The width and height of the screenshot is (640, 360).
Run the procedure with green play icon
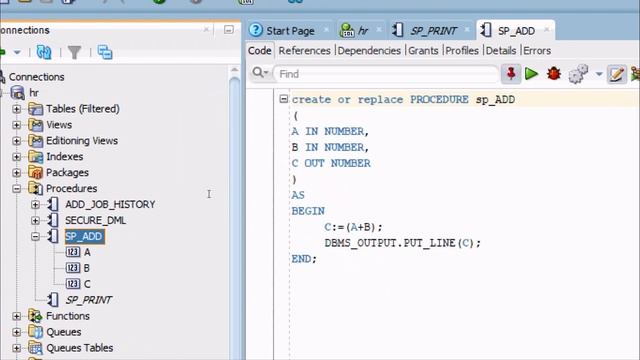(531, 74)
